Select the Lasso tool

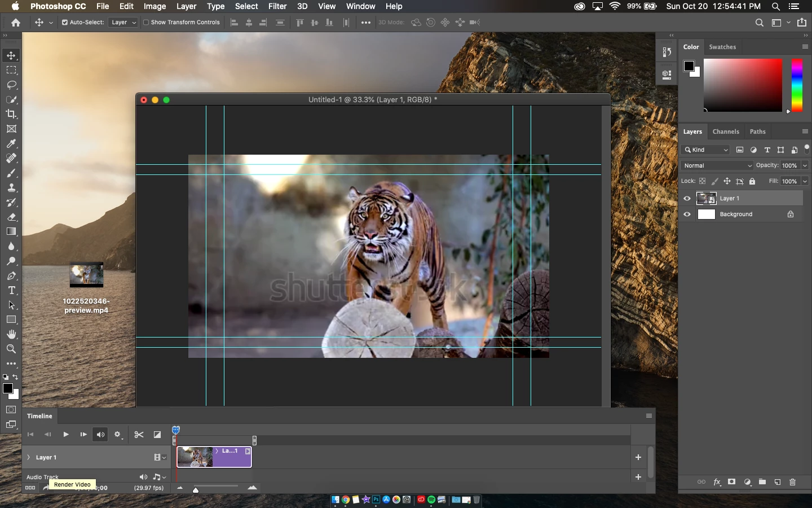click(x=11, y=85)
